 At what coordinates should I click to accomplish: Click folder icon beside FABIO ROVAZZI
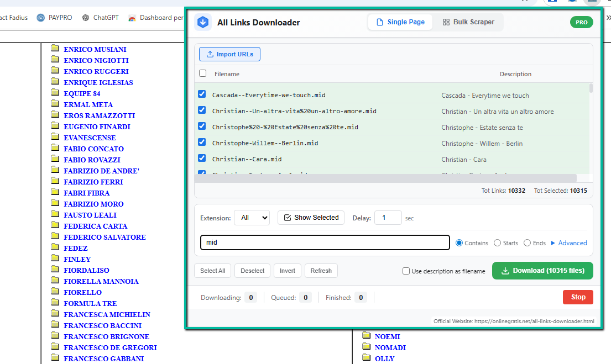click(55, 159)
